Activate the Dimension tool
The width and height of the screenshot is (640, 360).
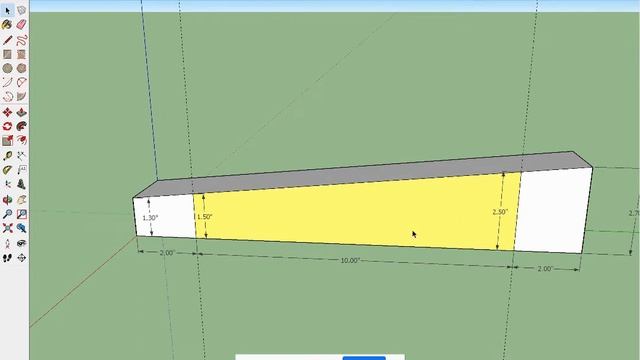[22, 156]
